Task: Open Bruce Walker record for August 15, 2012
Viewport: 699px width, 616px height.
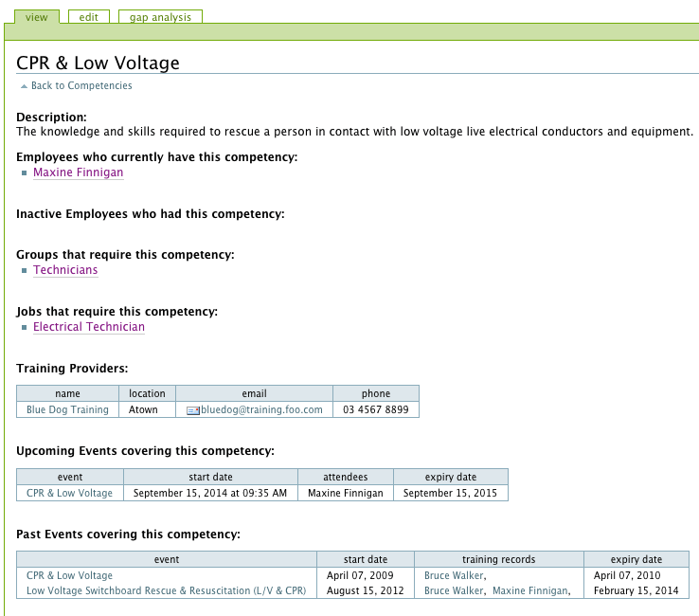Action: [x=454, y=590]
